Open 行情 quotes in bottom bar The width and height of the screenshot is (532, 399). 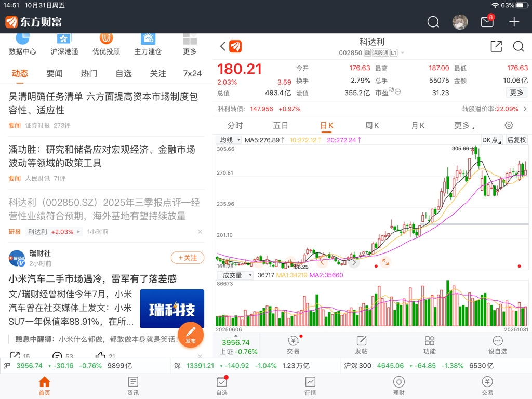(x=310, y=386)
